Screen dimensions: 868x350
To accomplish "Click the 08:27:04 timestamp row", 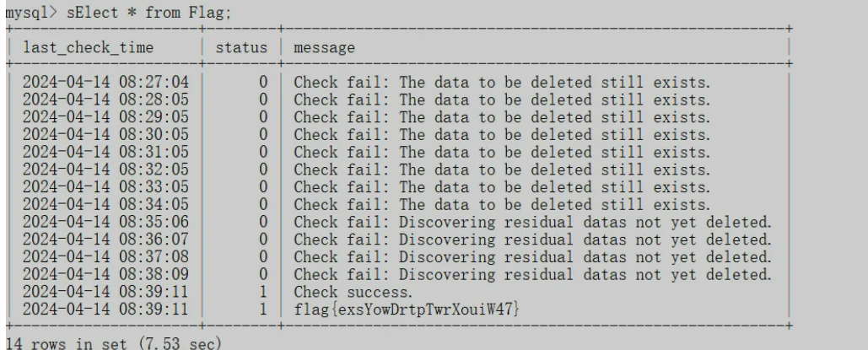I will pos(105,83).
